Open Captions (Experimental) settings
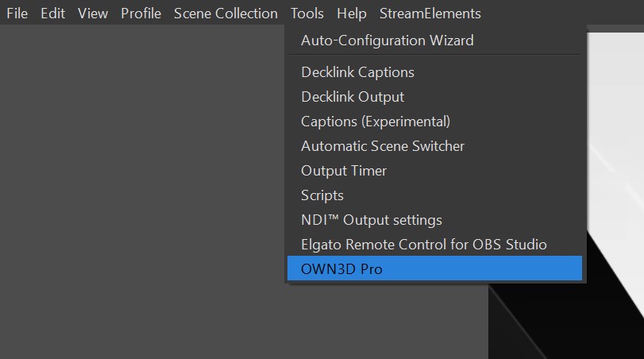Screen dimensions: 644x359 tap(376, 122)
